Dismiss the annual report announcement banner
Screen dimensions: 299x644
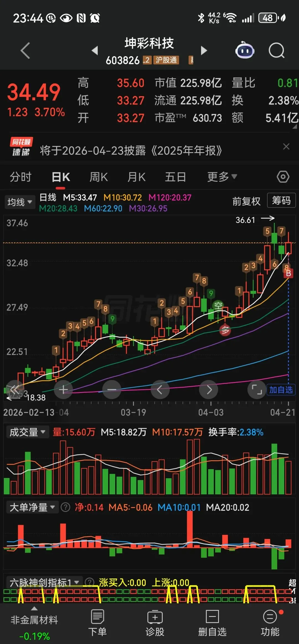click(x=286, y=146)
